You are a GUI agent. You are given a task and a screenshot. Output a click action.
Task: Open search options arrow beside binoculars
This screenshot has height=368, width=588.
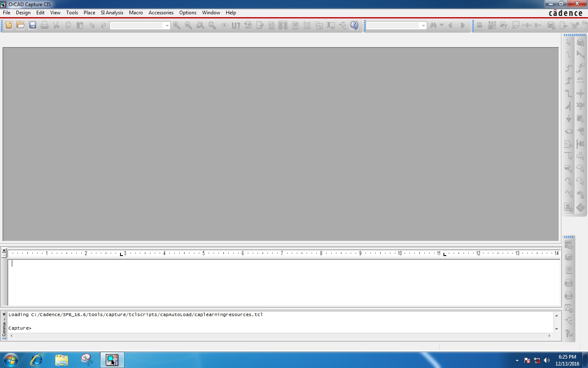click(x=441, y=25)
